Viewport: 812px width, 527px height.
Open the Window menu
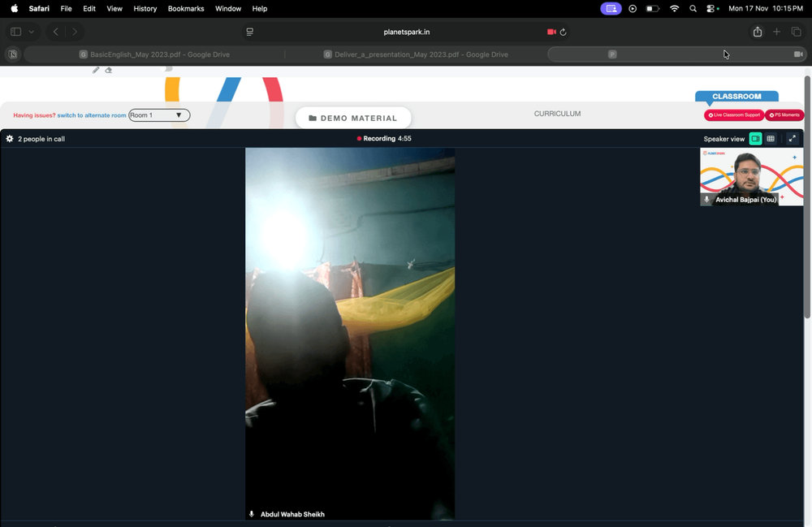click(x=228, y=8)
